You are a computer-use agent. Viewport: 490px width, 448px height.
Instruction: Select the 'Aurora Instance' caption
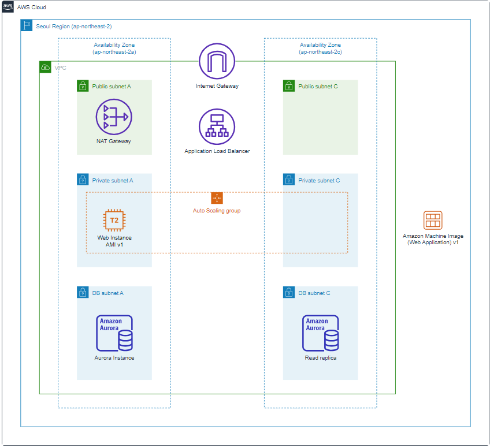[114, 358]
